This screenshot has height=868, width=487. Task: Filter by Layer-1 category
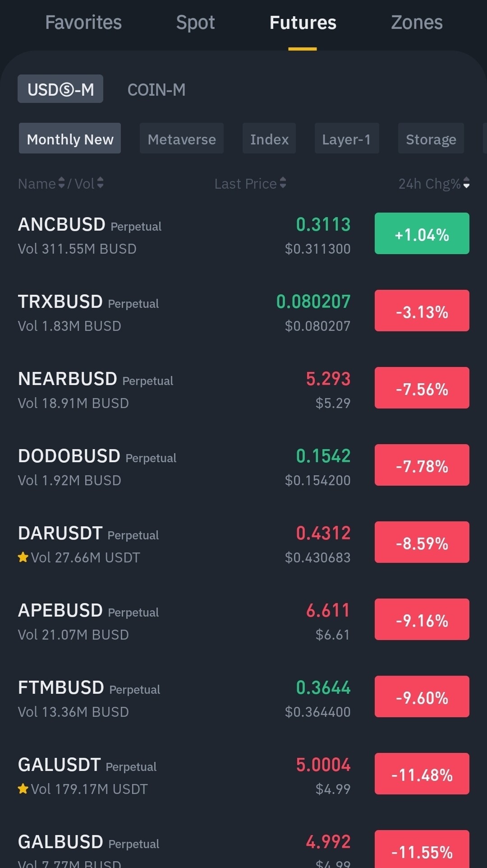click(346, 139)
